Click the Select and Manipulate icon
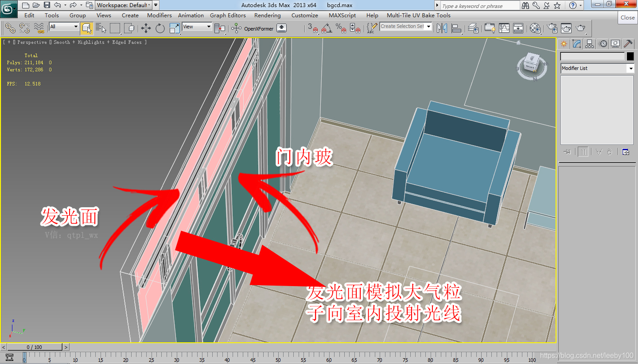 click(x=237, y=28)
